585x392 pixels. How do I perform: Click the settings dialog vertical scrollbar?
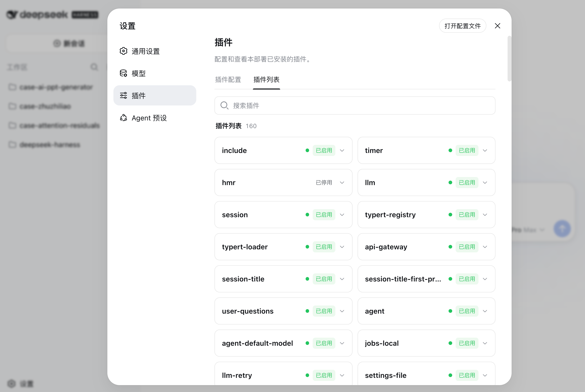[509, 59]
